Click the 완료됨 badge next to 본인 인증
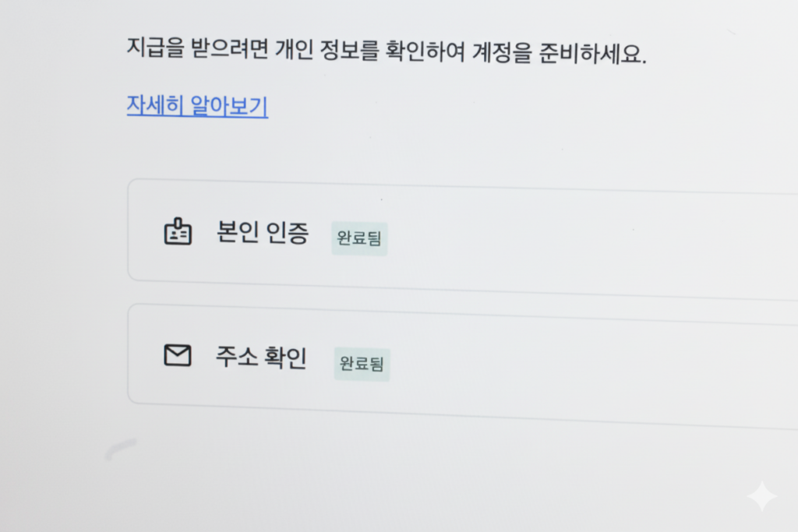The image size is (798, 532). pos(359,238)
